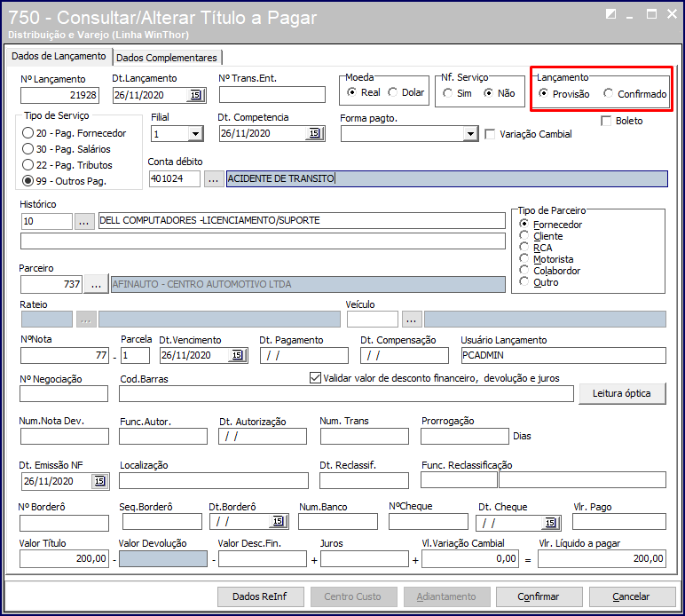Click ellipsis lookup next to Conta débito
The height and width of the screenshot is (616, 685).
[x=214, y=179]
